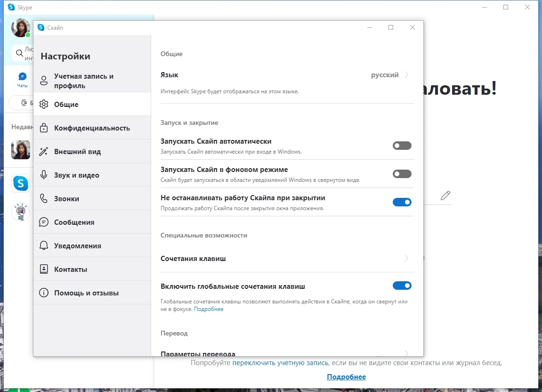Click the Настройки heading text

coord(65,56)
